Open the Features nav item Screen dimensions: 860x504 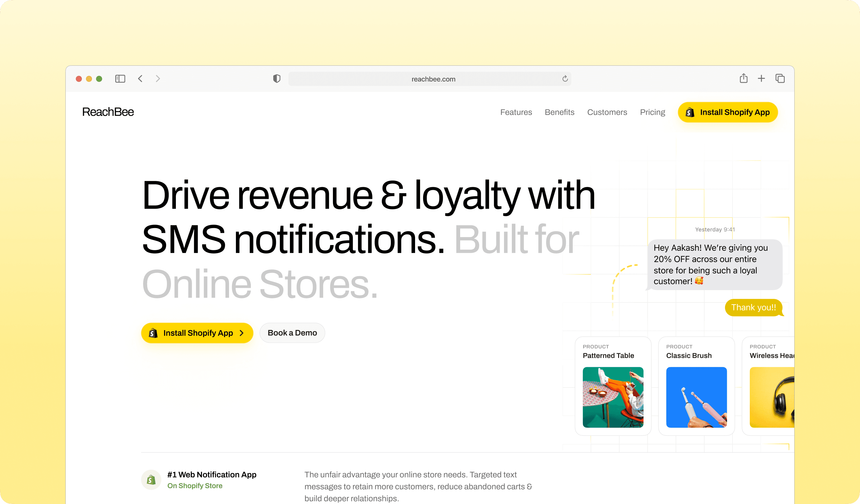coord(516,112)
